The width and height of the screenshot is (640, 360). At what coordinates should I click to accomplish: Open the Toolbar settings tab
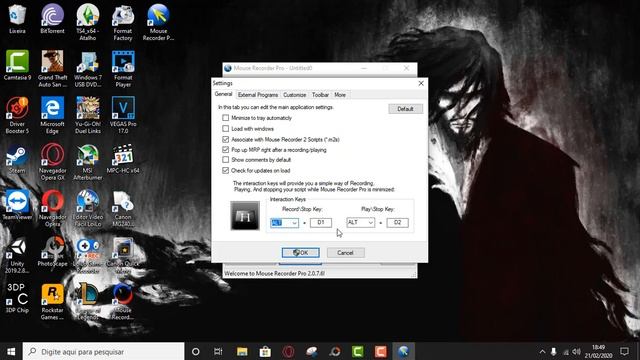point(320,95)
